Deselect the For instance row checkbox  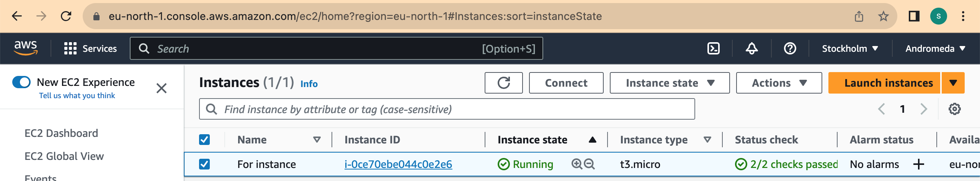coord(204,164)
